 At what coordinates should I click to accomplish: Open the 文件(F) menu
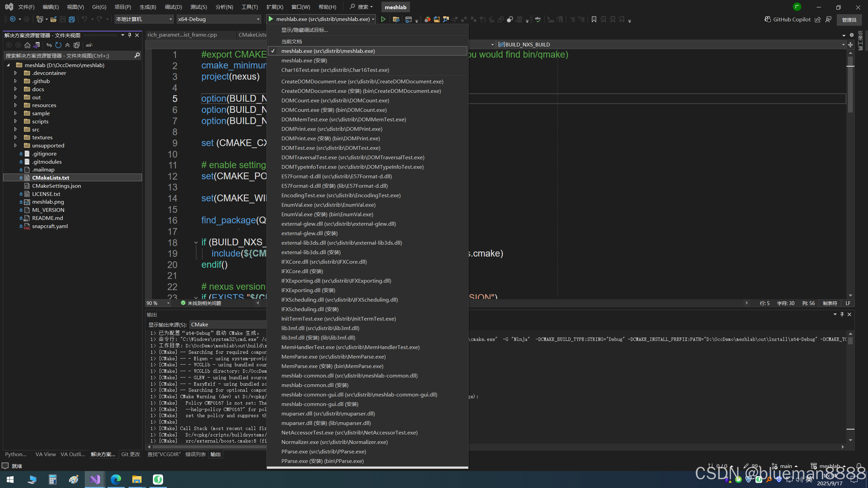[x=26, y=7]
